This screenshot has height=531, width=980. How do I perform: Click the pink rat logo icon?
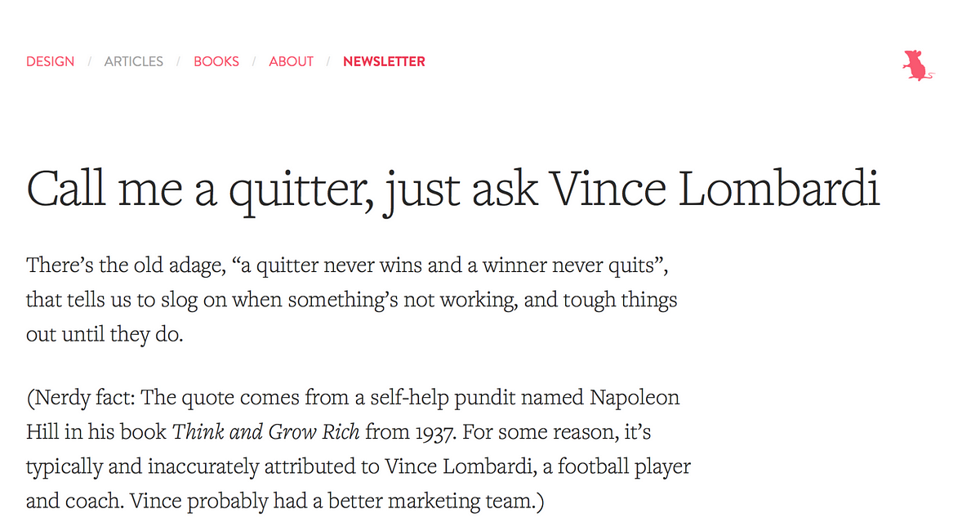(x=918, y=65)
